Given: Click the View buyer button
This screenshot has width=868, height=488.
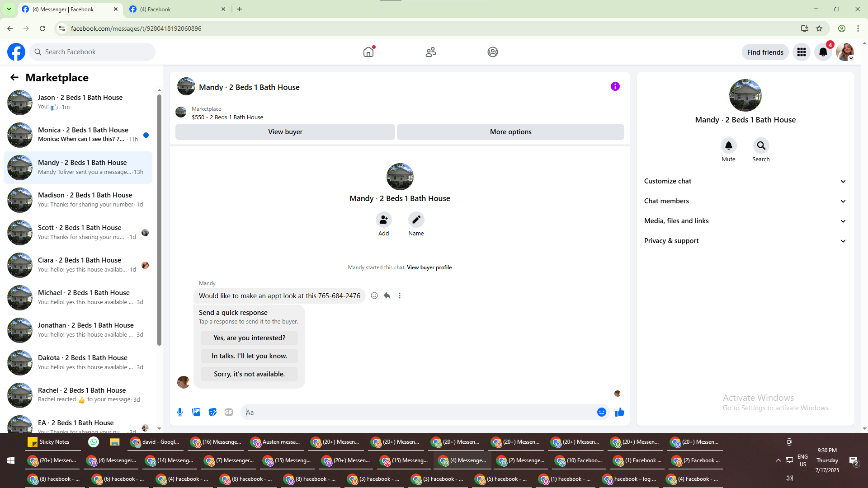Looking at the screenshot, I should 285,132.
